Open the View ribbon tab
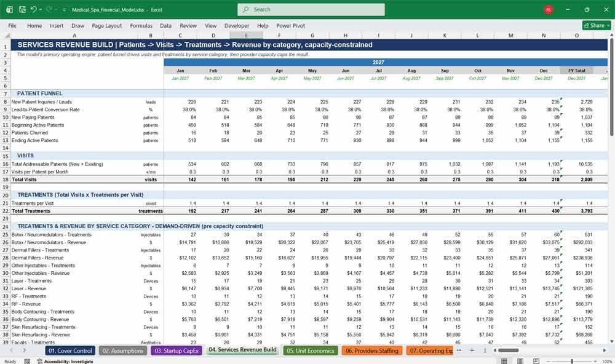This screenshot has width=615, height=364. coord(210,25)
